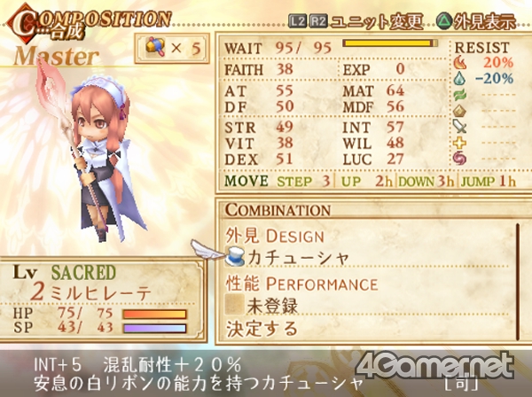Click the triangle 外見表示 button icon

(444, 21)
